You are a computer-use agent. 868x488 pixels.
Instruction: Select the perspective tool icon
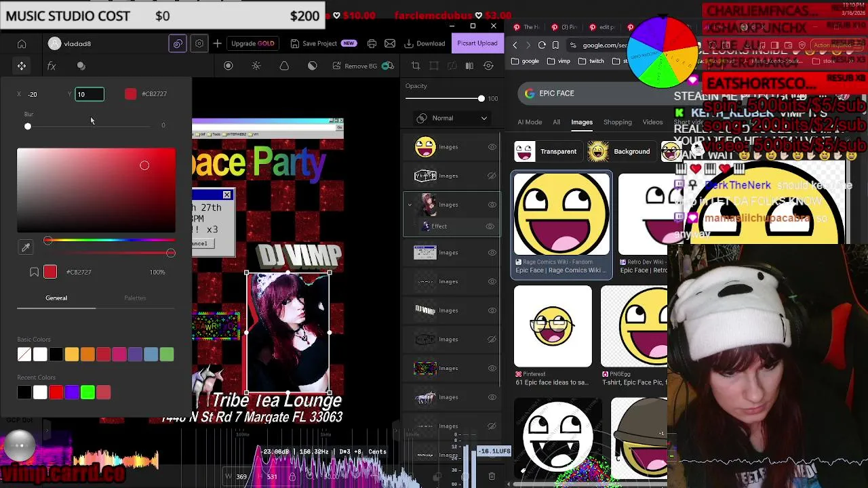452,66
